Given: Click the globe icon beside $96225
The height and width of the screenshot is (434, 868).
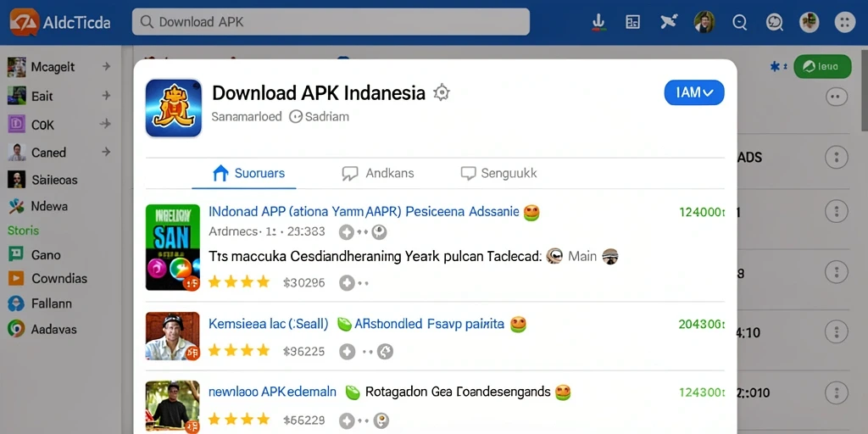Looking at the screenshot, I should click(x=385, y=351).
